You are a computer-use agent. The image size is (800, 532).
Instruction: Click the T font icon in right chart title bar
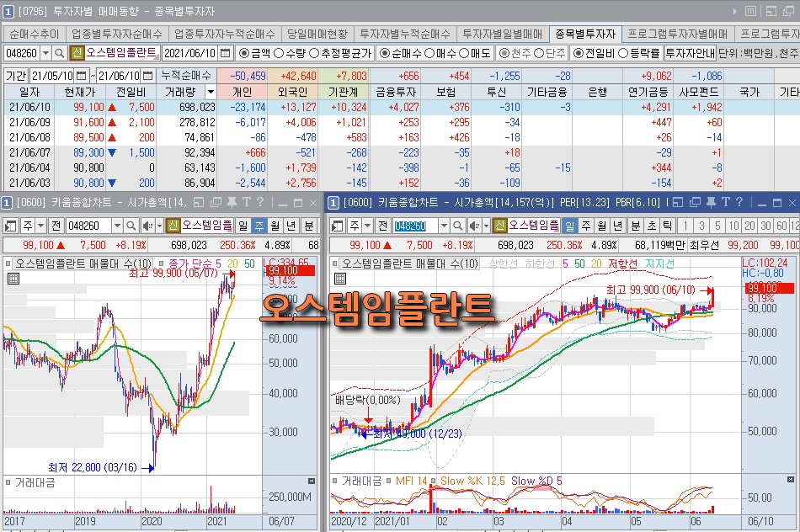click(726, 203)
